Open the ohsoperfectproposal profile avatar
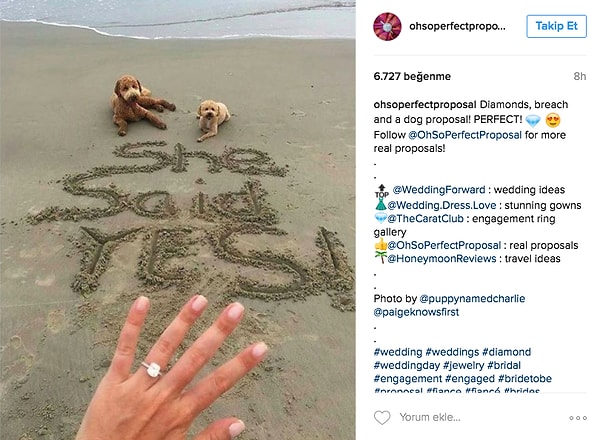Screen dimensions: 600x440 click(387, 26)
